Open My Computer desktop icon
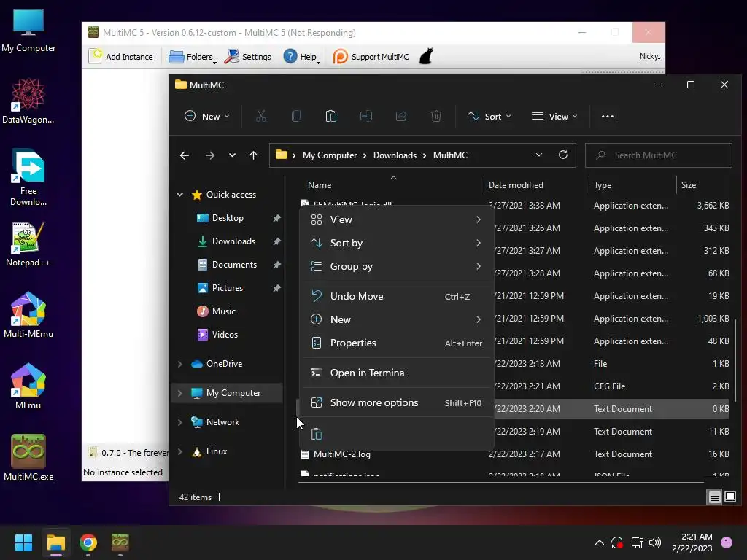This screenshot has width=747, height=560. (x=28, y=31)
